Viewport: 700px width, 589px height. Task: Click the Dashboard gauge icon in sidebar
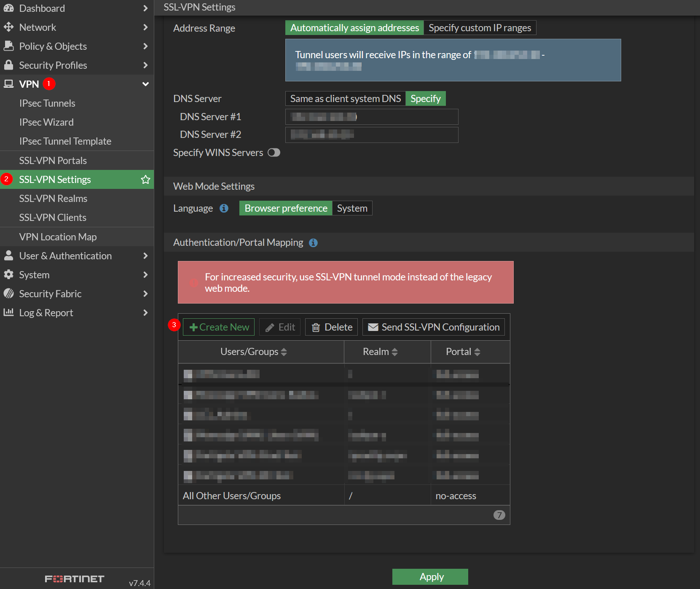pos(8,8)
